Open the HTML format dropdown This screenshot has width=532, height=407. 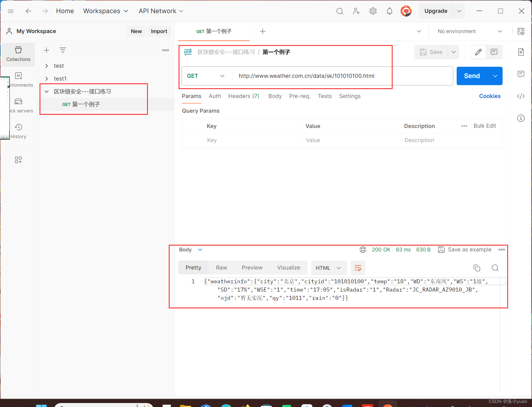tap(329, 268)
